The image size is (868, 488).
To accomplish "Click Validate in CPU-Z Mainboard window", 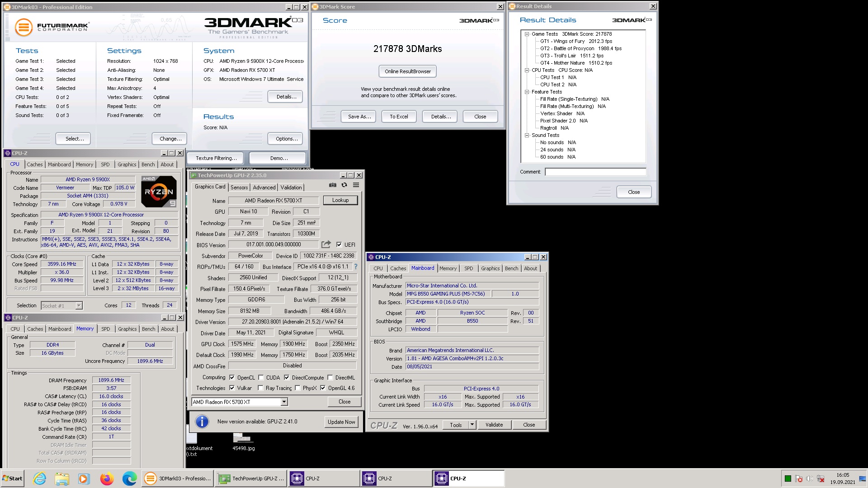I will (494, 425).
